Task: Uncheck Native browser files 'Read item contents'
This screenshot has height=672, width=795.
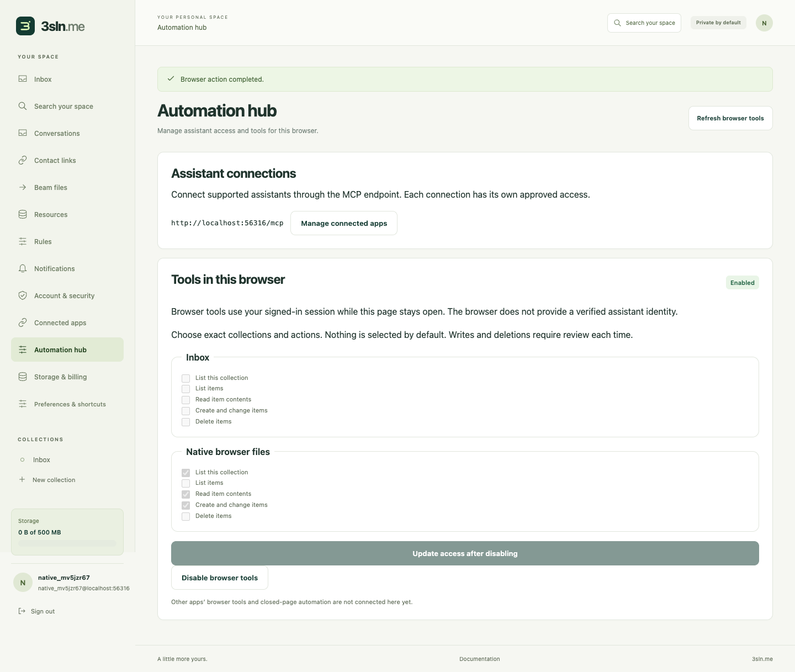Action: coord(185,494)
